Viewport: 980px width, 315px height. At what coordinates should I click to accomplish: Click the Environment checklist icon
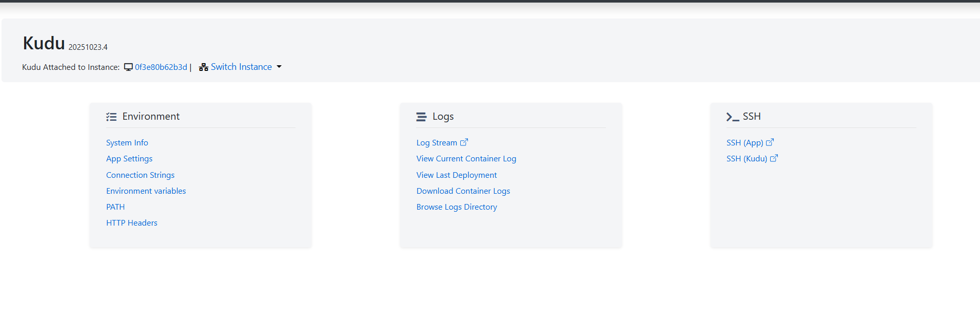tap(111, 117)
